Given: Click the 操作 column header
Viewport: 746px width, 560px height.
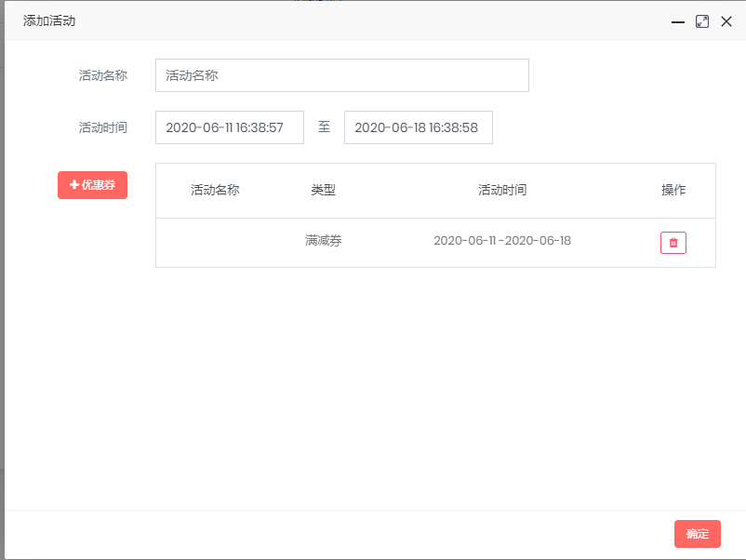Looking at the screenshot, I should click(673, 190).
